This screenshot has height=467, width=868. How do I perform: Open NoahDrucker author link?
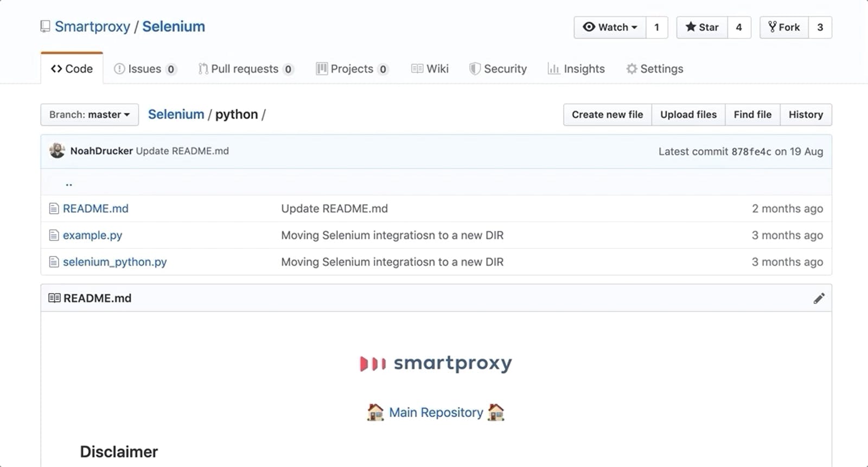[101, 151]
